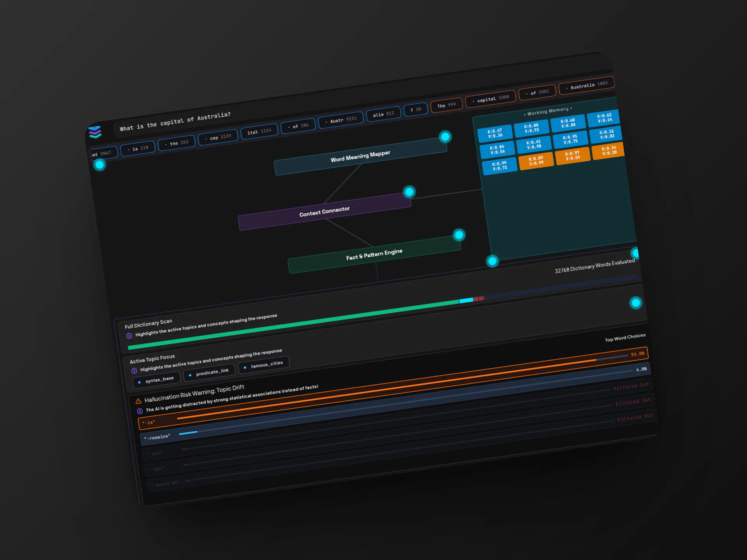Image resolution: width=747 pixels, height=560 pixels.
Task: Click the cyan dot on Context Connector node
Action: pyautogui.click(x=409, y=192)
